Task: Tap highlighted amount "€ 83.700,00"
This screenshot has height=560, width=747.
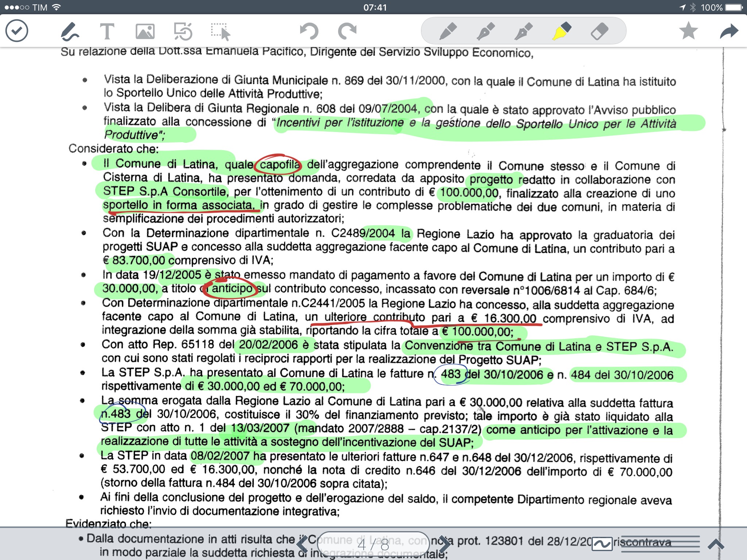Action: (x=134, y=260)
